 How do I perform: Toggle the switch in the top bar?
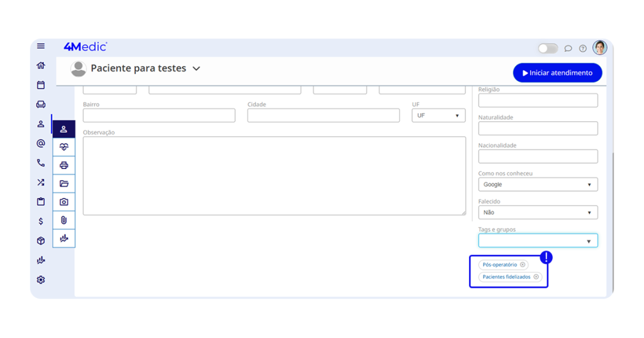point(547,48)
